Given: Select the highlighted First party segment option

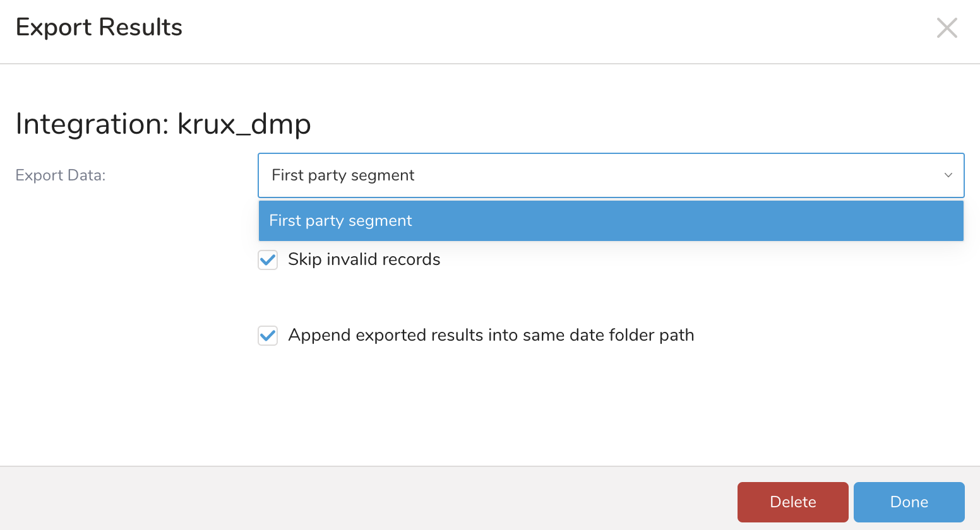Looking at the screenshot, I should (610, 221).
